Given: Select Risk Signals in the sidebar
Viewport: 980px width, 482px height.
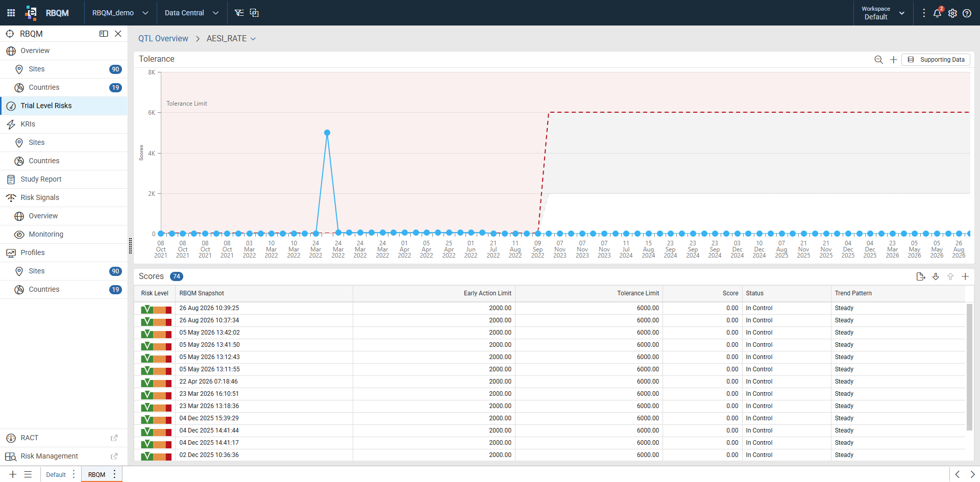Looking at the screenshot, I should pos(64,197).
